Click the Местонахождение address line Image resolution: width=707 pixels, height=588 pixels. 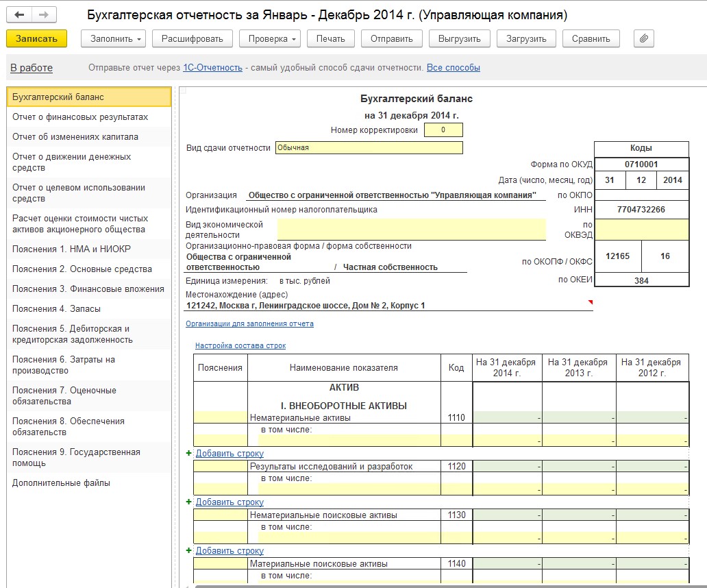388,305
